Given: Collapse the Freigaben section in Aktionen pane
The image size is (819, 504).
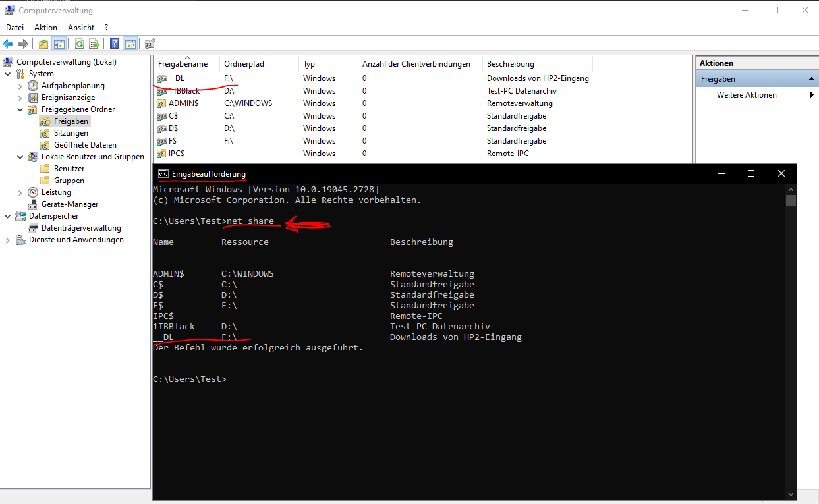Looking at the screenshot, I should [812, 79].
